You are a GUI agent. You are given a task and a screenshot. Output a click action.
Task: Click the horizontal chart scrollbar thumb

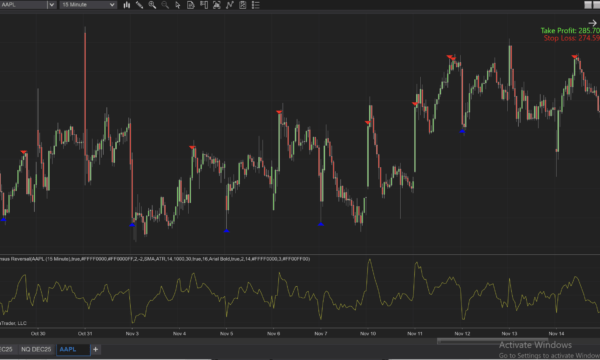click(x=492, y=340)
